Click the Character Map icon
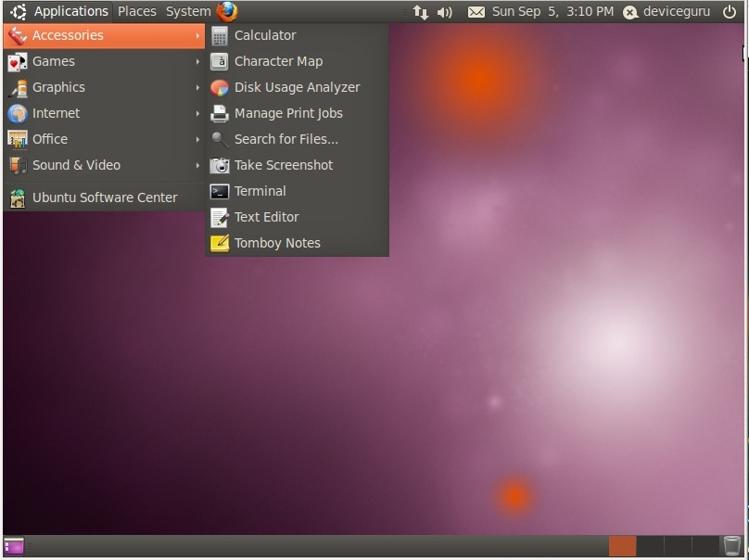Image resolution: width=749 pixels, height=560 pixels. click(x=220, y=61)
